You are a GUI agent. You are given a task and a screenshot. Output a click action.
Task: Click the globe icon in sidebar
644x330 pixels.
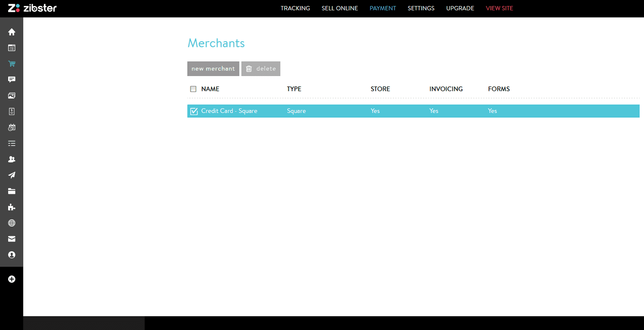pyautogui.click(x=12, y=223)
